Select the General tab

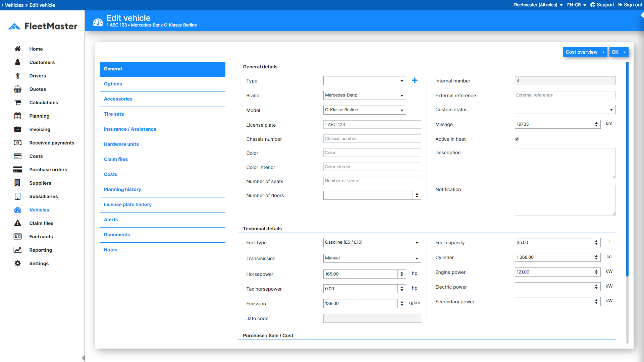click(163, 69)
